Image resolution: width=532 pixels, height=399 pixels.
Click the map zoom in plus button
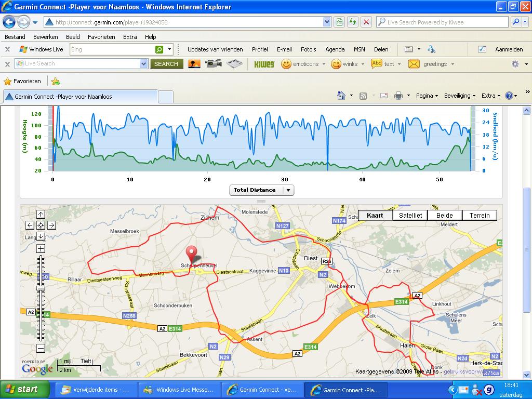[x=41, y=249]
